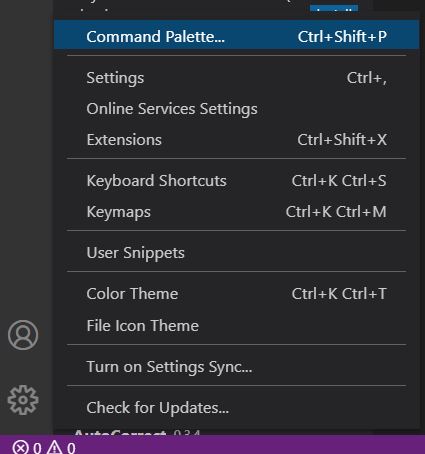Open the Accounts icon in activity bar
Screen dimensions: 425x454
point(23,335)
